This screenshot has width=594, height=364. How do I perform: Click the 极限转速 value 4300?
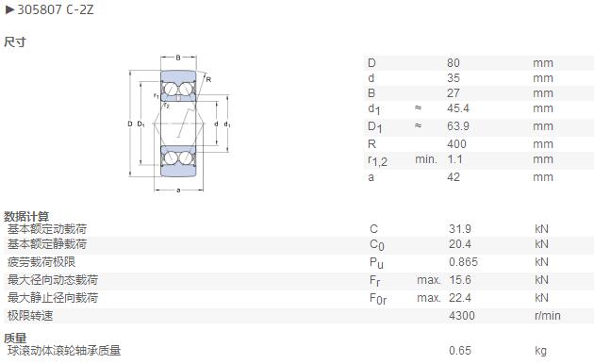[461, 316]
